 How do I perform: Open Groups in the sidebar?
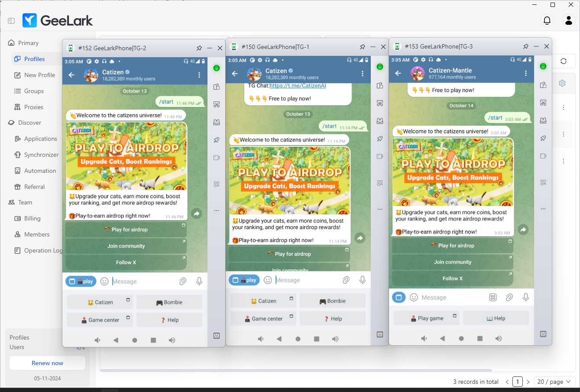[34, 91]
